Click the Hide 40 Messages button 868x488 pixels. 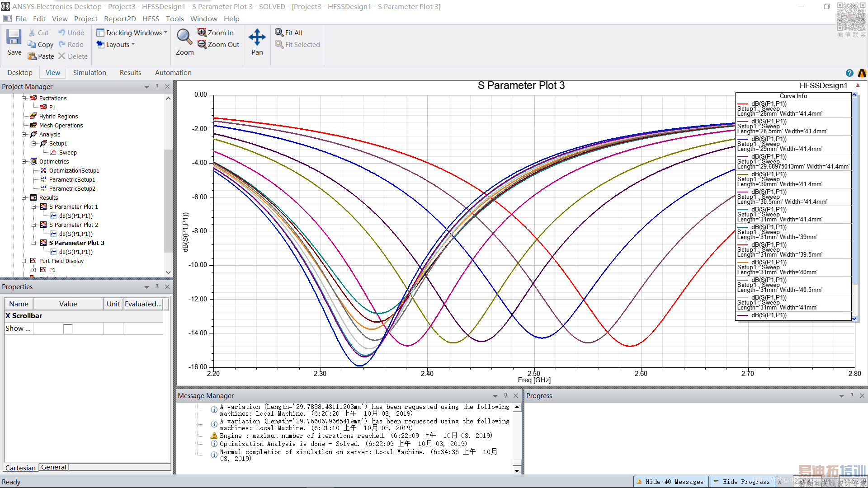[x=670, y=482]
